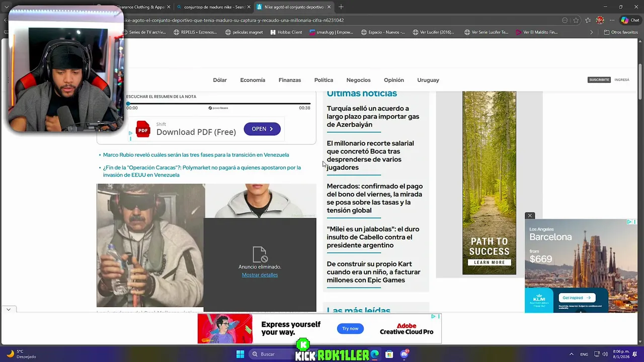This screenshot has width=644, height=362.
Task: Open the 'Ver El Maldito Fin...' bookmark
Action: coord(537,32)
